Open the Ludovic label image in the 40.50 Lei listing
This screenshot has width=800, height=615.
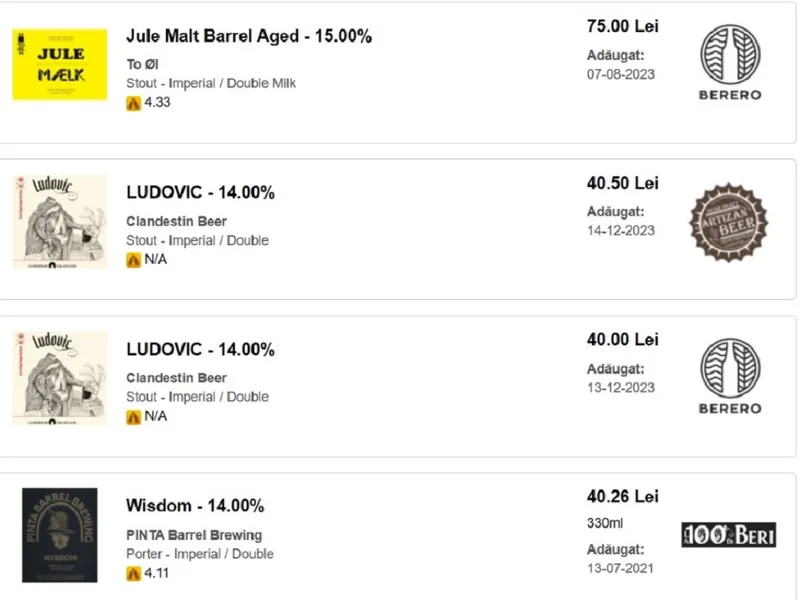click(x=60, y=222)
